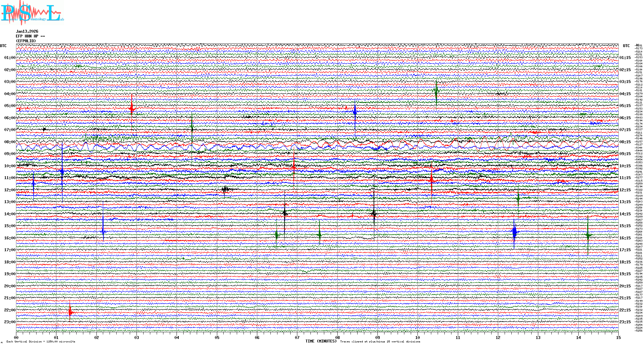
Task: Click the 08:00 hour label on left
Action: (x=10, y=142)
